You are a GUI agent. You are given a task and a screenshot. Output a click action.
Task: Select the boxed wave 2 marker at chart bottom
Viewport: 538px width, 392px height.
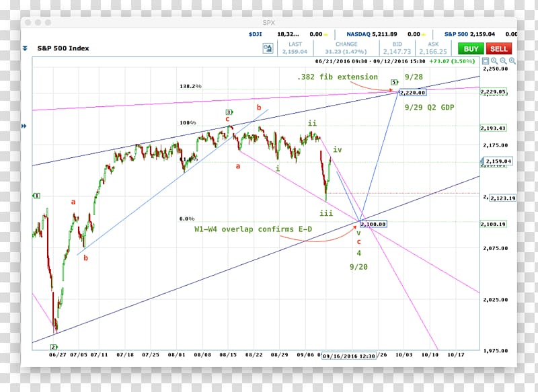point(52,347)
